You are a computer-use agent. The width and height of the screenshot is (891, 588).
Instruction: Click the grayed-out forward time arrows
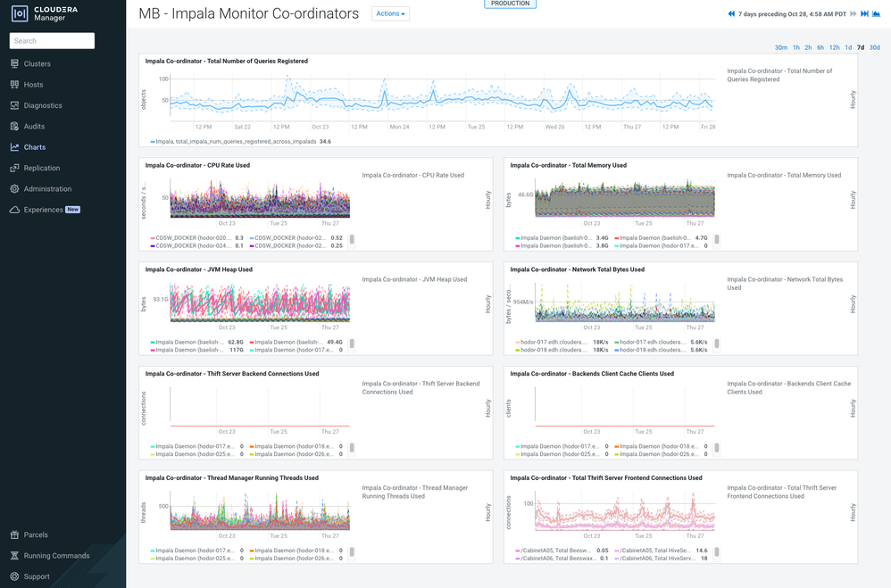[x=853, y=13]
